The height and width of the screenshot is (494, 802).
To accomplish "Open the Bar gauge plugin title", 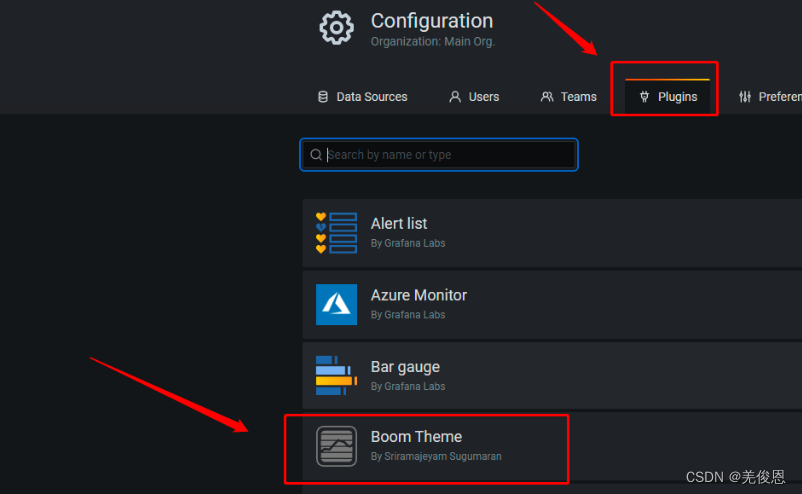I will pyautogui.click(x=405, y=367).
